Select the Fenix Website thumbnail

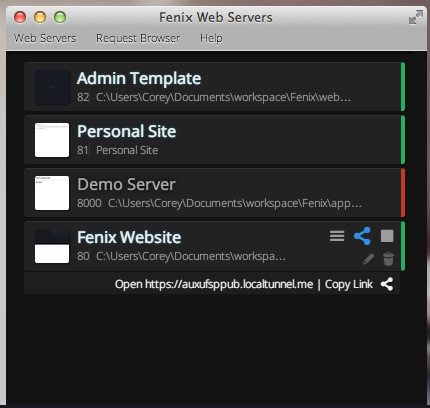(52, 246)
